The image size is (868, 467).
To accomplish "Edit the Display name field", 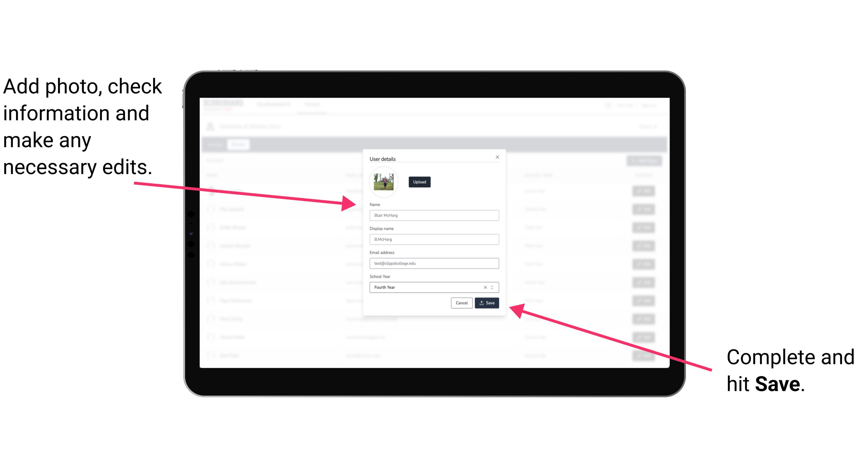I will (434, 239).
